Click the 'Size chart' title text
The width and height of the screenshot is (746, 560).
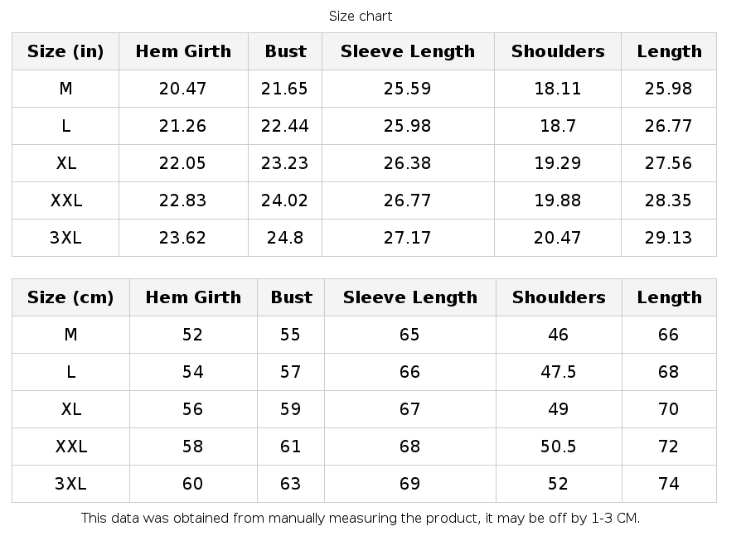coord(361,17)
